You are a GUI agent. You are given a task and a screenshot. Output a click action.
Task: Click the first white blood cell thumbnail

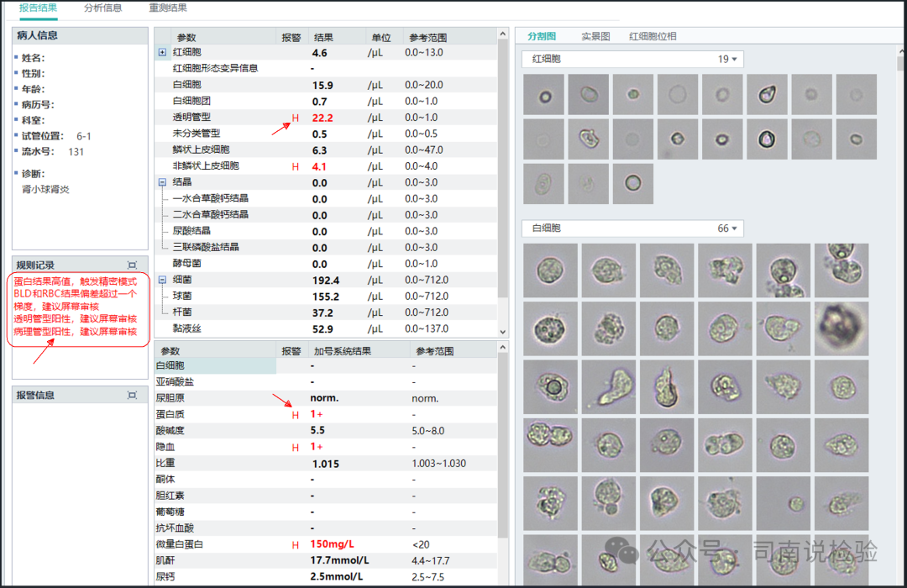(x=550, y=270)
